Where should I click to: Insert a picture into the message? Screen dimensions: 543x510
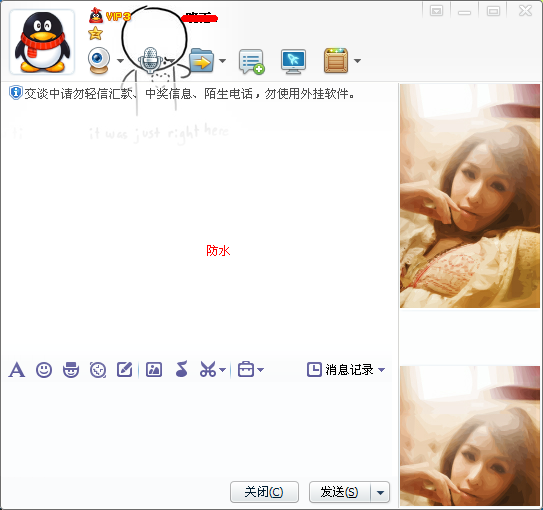tap(154, 369)
